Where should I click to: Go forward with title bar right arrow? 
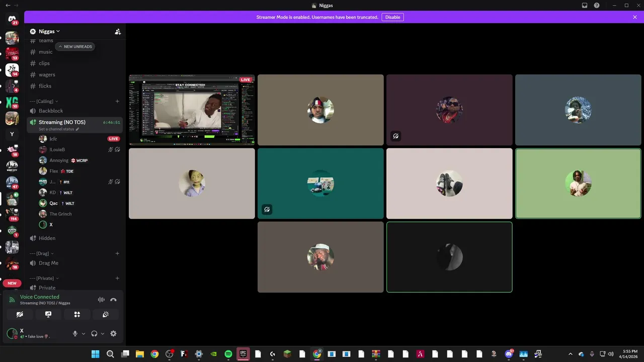[x=17, y=6]
